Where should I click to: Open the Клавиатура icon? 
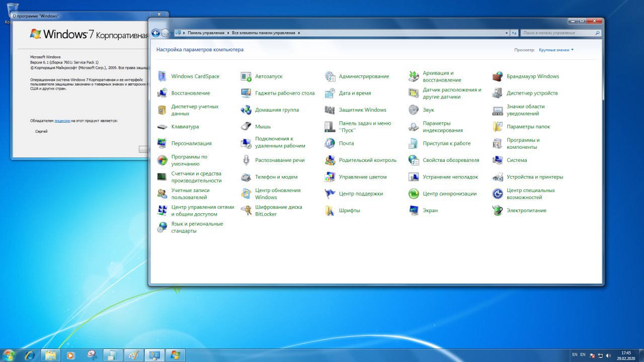coord(162,127)
